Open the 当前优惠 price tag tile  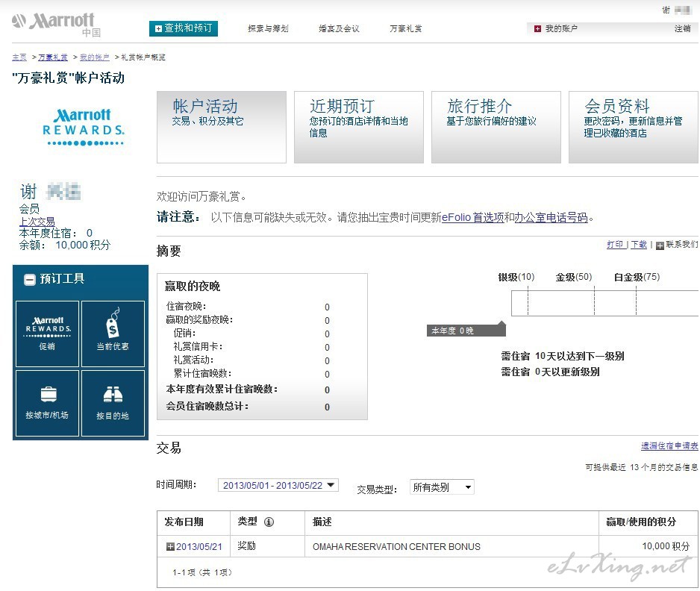pyautogui.click(x=113, y=334)
